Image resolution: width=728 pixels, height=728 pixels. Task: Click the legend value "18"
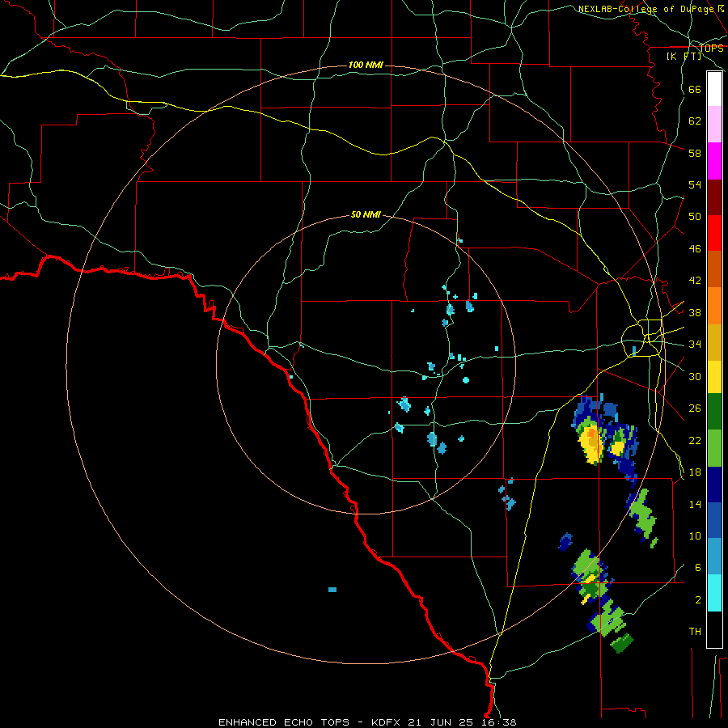[x=695, y=472]
